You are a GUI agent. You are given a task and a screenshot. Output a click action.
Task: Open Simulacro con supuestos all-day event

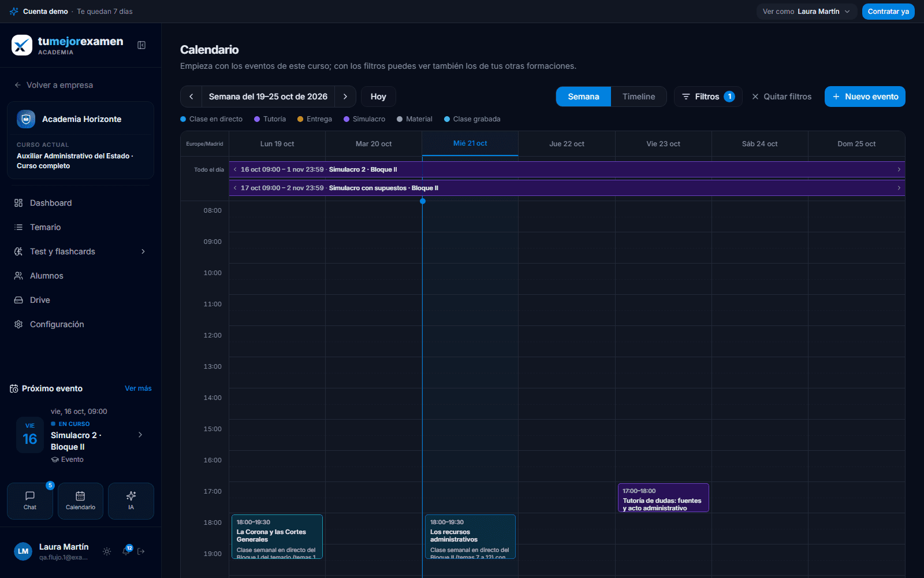pyautogui.click(x=567, y=188)
